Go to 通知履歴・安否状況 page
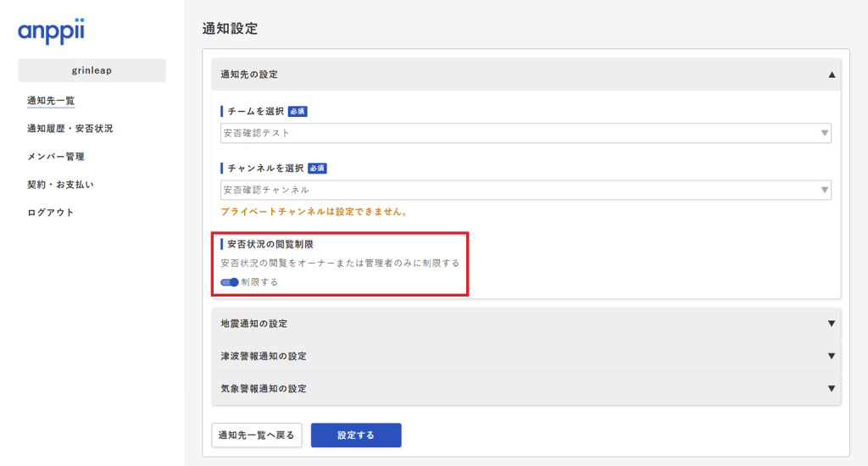 point(70,129)
